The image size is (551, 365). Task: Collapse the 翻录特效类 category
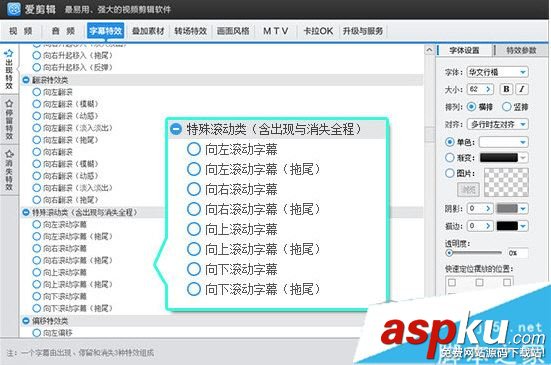pos(26,80)
